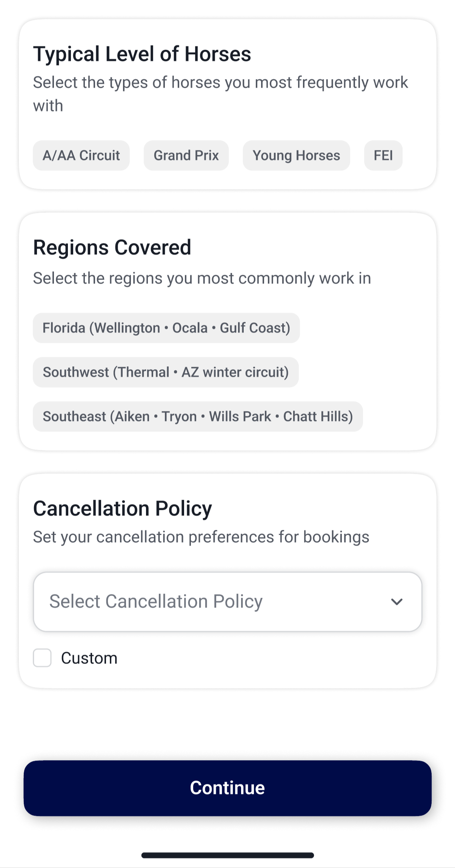Click the Custom label text
The width and height of the screenshot is (455, 868).
(89, 658)
